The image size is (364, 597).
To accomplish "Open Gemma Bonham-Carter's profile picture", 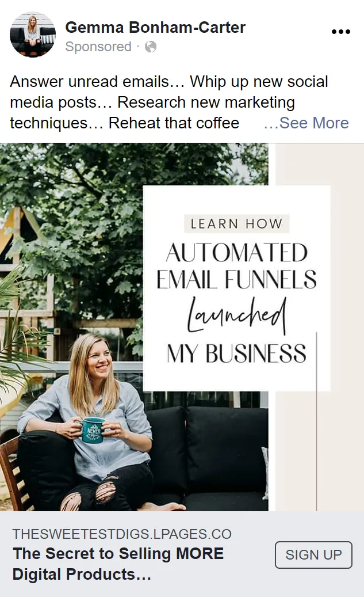I will (33, 35).
